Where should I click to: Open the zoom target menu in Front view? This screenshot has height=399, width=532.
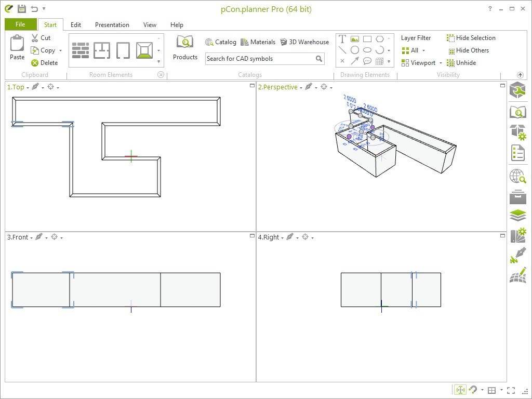click(x=54, y=237)
